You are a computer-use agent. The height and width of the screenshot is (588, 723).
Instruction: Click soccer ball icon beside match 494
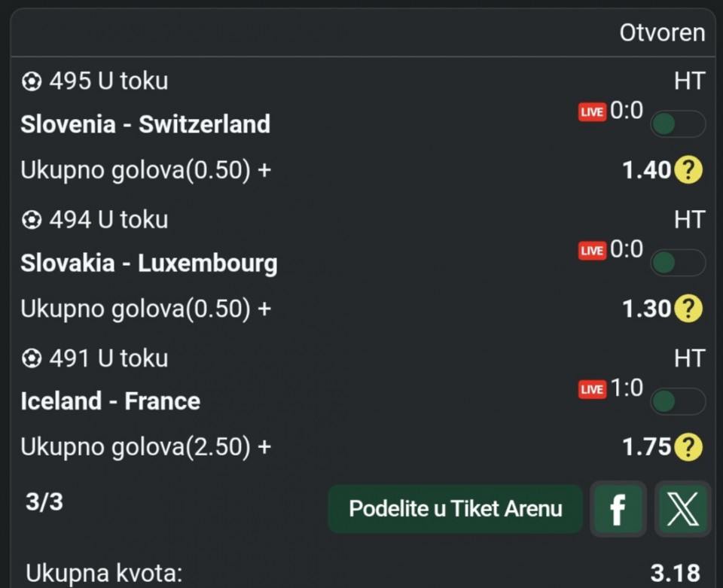[x=32, y=220]
